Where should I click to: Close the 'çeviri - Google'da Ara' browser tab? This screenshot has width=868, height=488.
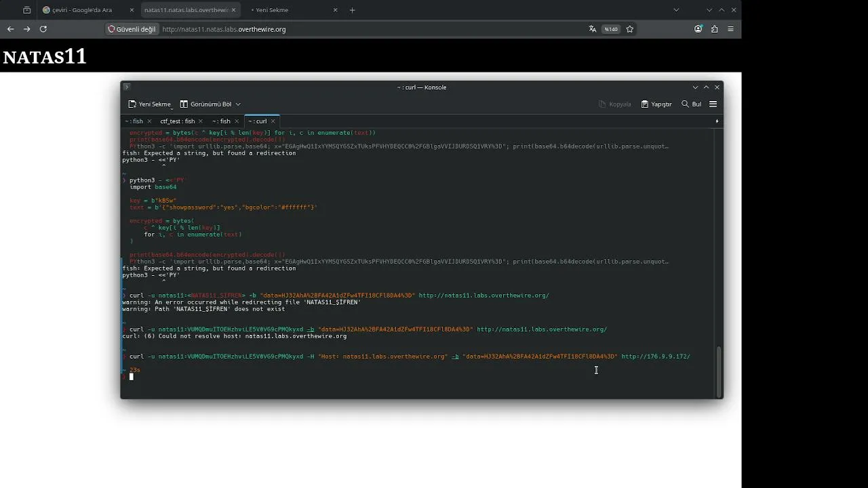pos(131,10)
